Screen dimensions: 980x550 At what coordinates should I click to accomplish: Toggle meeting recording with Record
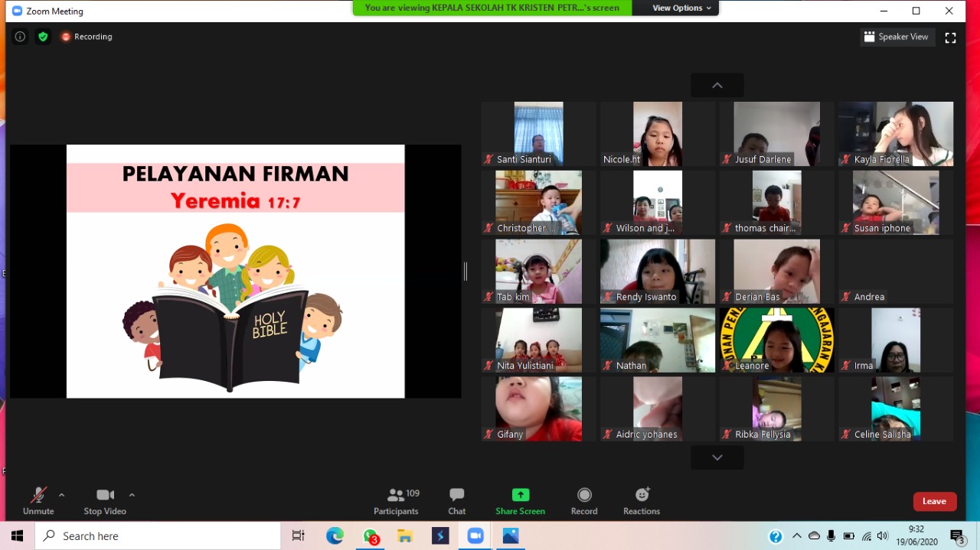click(584, 501)
